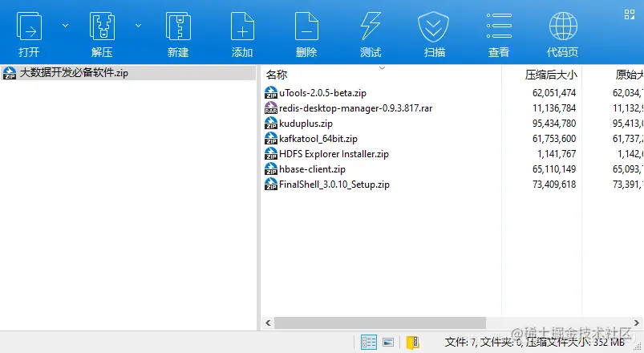Viewport: 644px width, 353px height.
Task: Expand the dropdown arrow beside 解压
Action: [x=139, y=26]
